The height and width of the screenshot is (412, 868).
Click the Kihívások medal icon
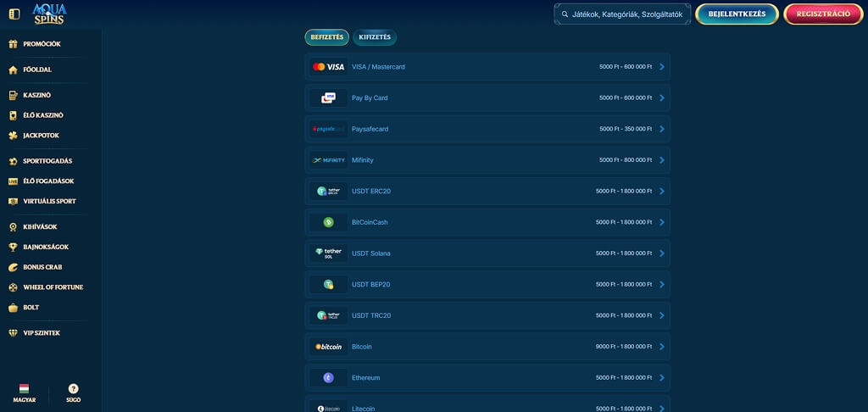(14, 227)
